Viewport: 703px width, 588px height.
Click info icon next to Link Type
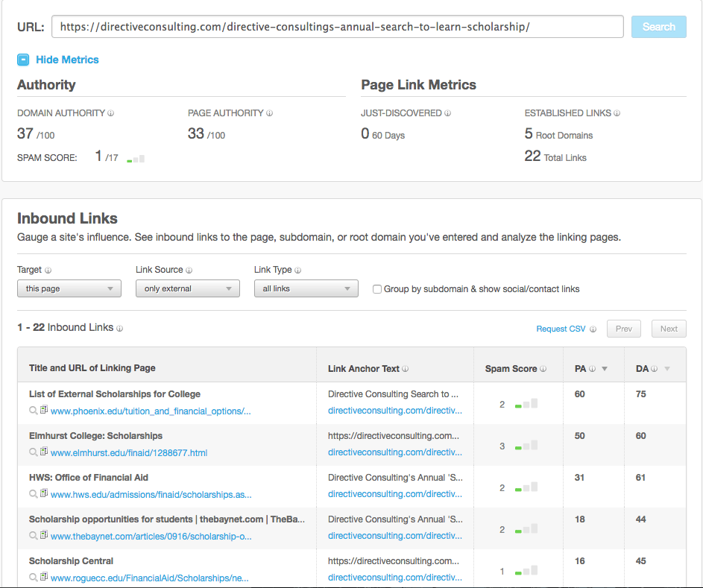[298, 271]
